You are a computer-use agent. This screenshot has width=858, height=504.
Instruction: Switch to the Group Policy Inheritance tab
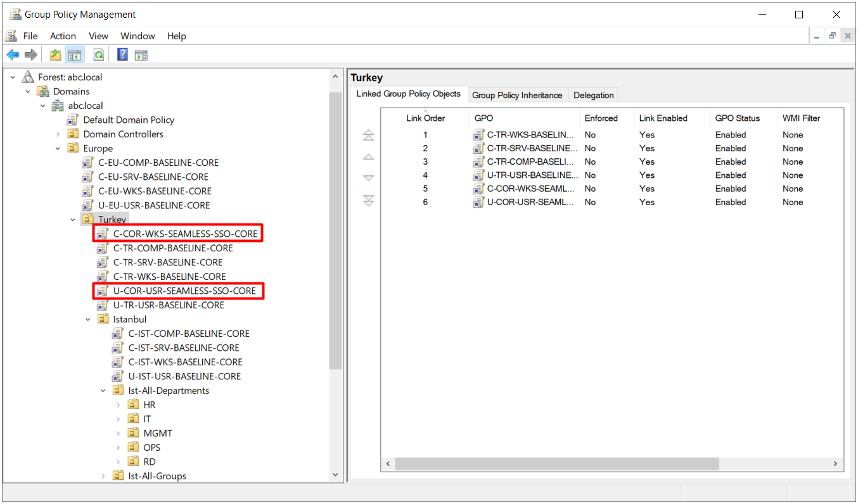(x=518, y=95)
